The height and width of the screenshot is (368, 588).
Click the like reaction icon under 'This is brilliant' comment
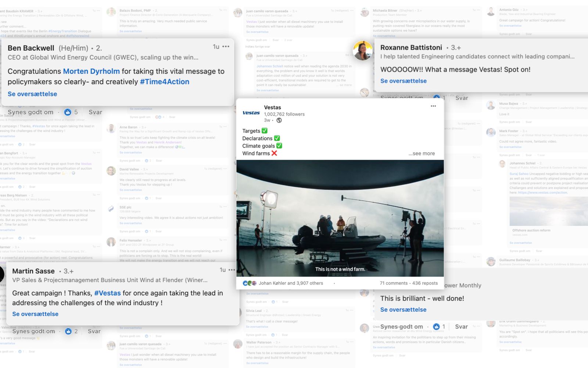click(436, 326)
